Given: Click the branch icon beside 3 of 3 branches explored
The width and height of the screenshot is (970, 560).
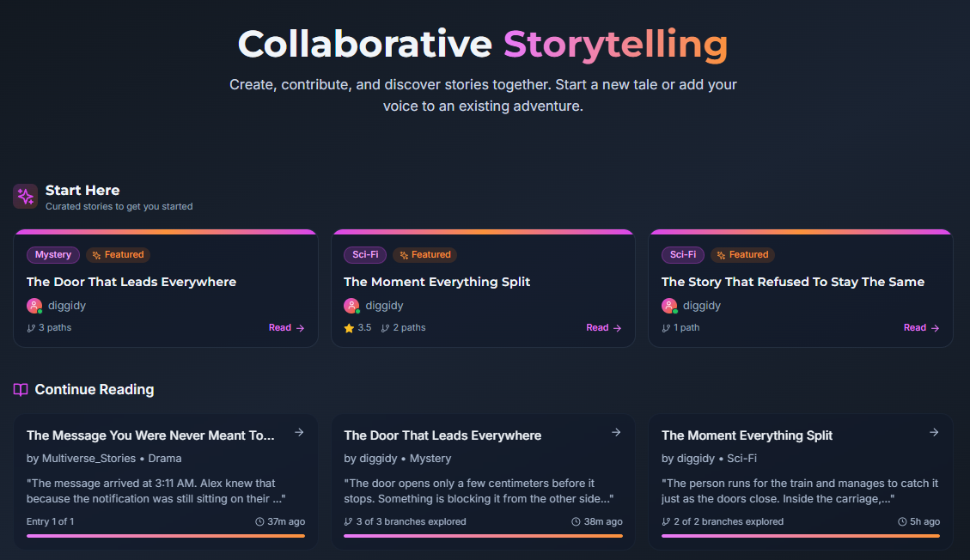Looking at the screenshot, I should point(349,520).
